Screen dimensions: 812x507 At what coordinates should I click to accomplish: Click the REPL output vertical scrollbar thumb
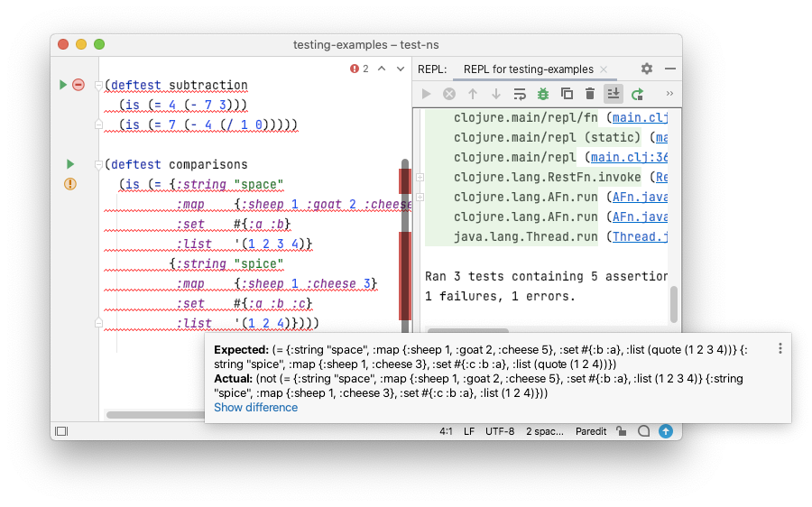[674, 305]
